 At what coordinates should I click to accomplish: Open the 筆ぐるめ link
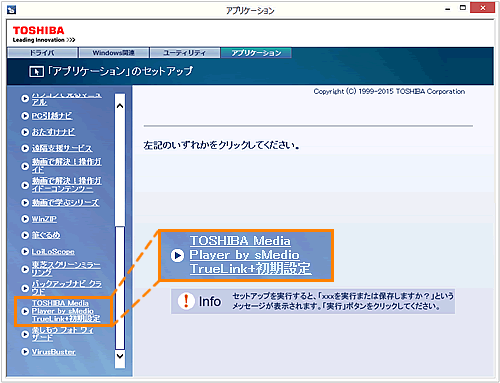point(46,235)
